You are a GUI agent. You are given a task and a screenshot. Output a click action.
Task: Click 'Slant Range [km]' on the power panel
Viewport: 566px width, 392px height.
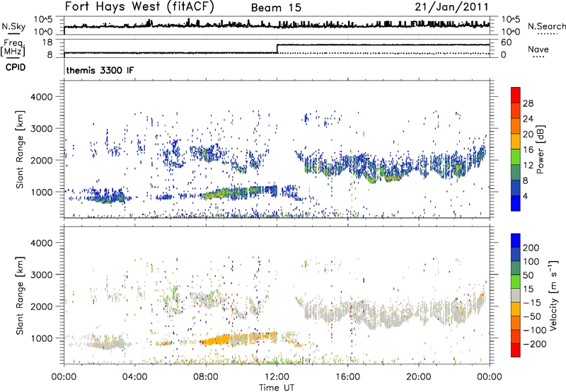tap(20, 149)
